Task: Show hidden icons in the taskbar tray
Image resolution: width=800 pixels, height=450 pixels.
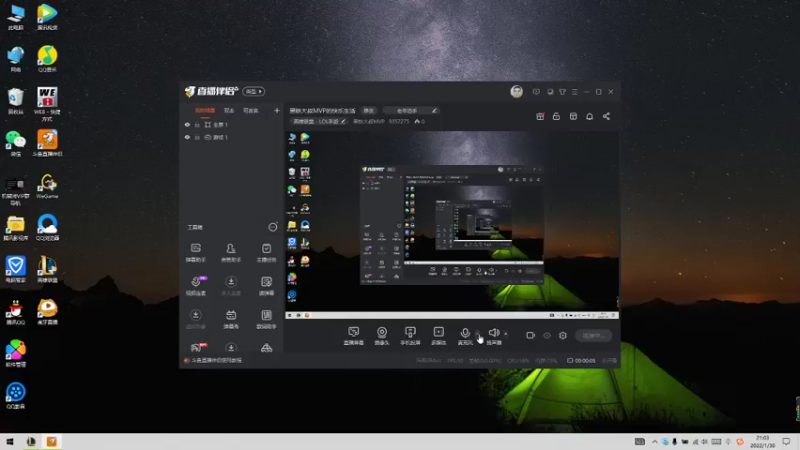Action: 654,442
